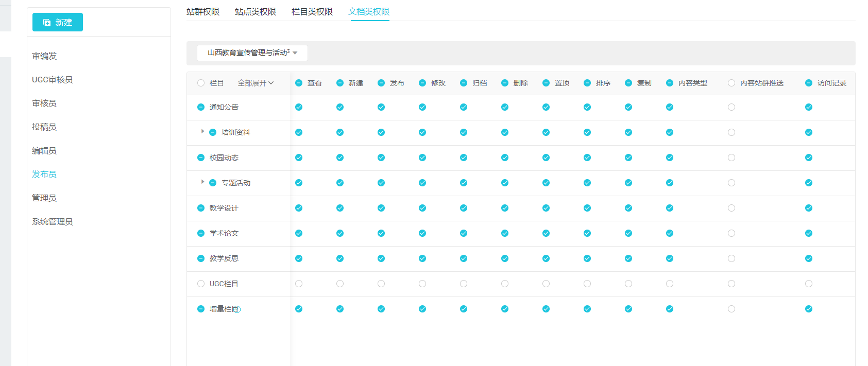Click 全部展开 to expand all columns
Viewport: 868px width, 366px height.
255,83
